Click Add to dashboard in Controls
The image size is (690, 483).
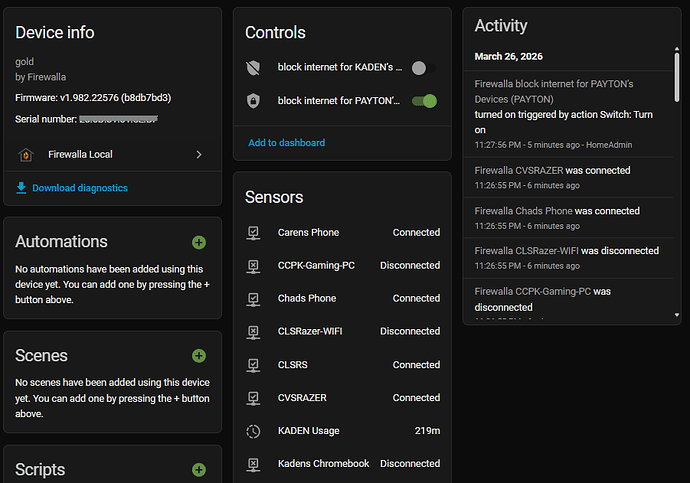(287, 143)
